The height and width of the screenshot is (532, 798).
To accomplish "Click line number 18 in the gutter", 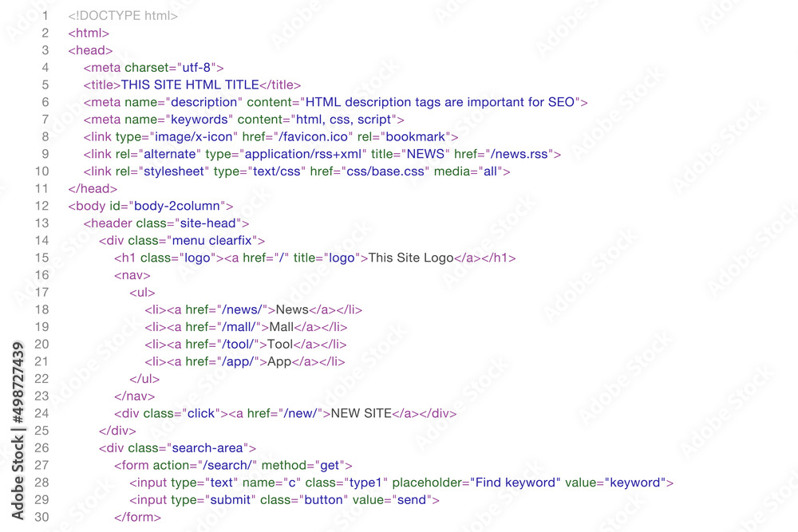I will (41, 309).
